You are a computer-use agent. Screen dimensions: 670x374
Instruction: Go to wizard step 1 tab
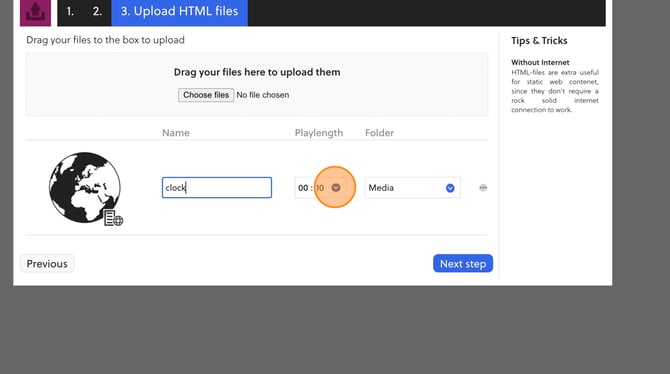pyautogui.click(x=71, y=12)
